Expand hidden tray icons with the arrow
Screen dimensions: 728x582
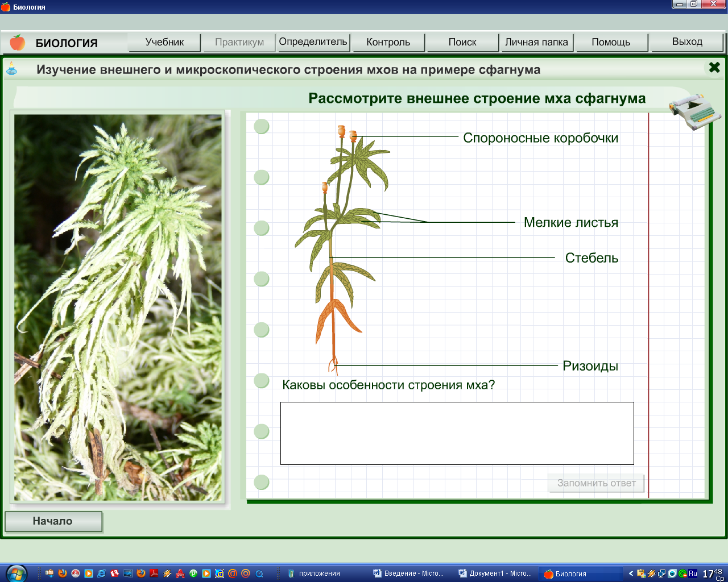631,573
